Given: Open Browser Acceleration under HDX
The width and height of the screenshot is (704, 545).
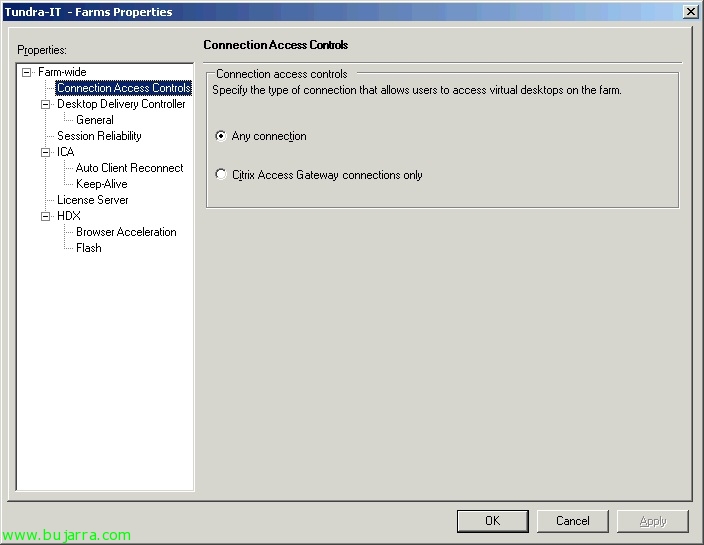Looking at the screenshot, I should pyautogui.click(x=126, y=232).
